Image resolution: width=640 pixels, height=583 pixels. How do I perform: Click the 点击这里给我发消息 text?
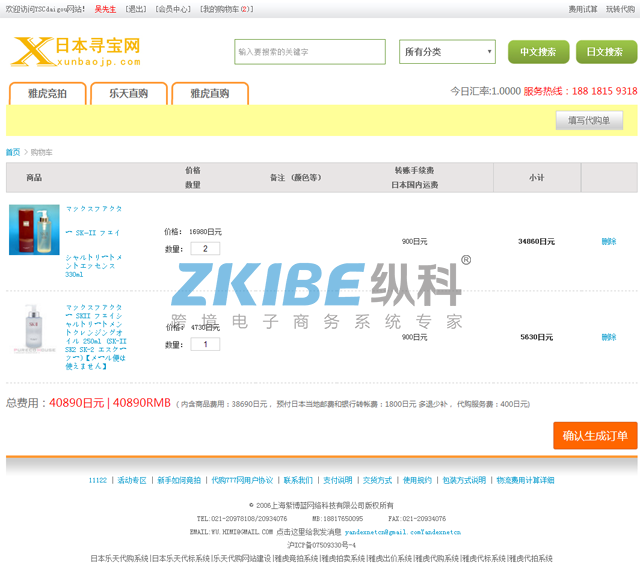(x=309, y=532)
